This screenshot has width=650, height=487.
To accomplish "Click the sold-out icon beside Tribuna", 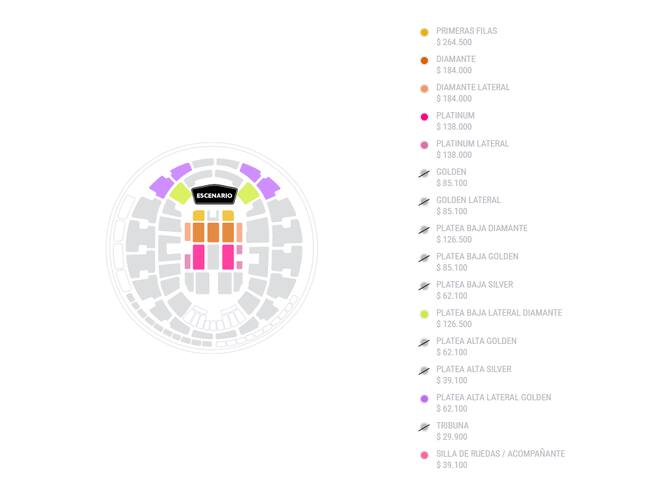I will click(424, 427).
